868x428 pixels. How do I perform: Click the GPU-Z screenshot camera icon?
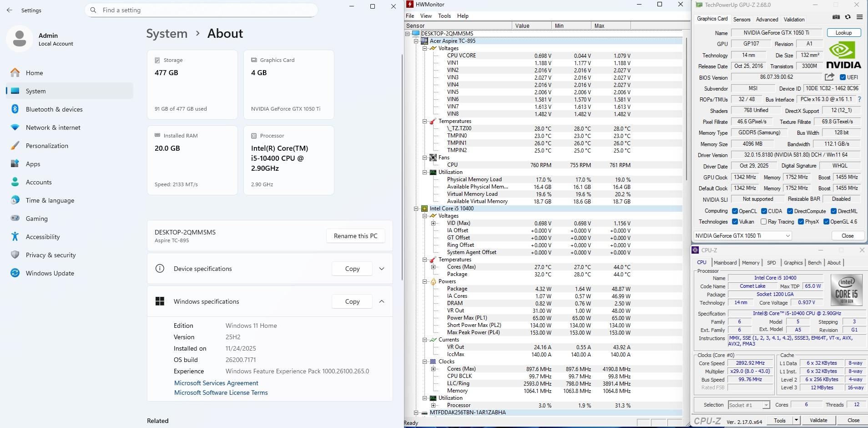point(836,17)
